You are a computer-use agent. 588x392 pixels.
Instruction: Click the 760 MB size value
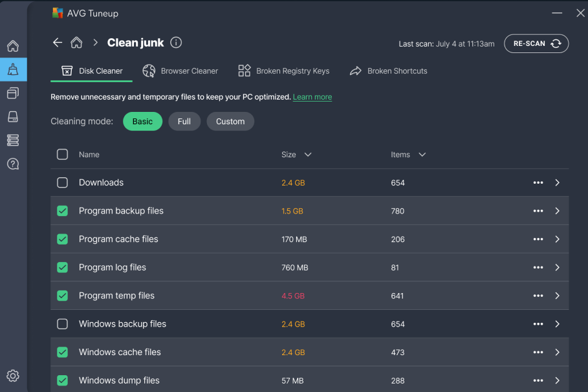pos(295,268)
